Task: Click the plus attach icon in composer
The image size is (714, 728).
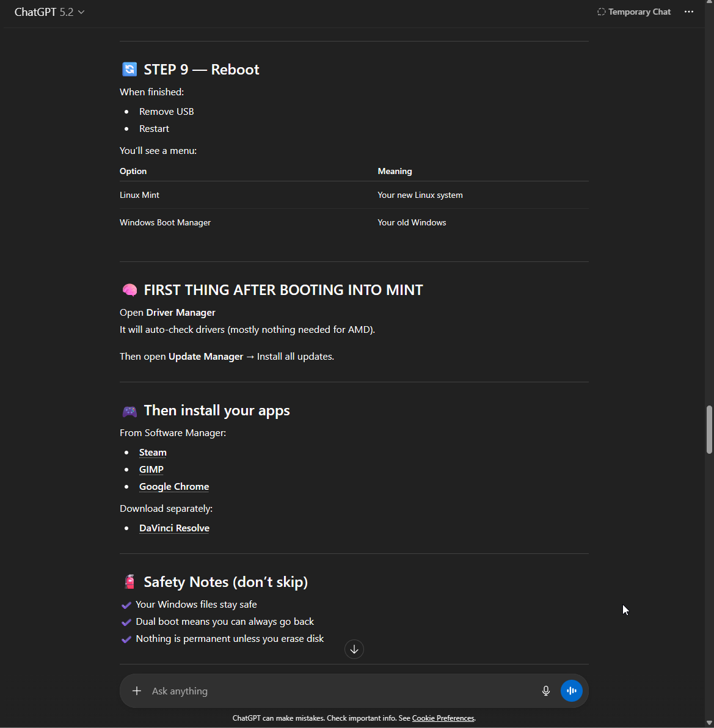Action: click(x=136, y=691)
